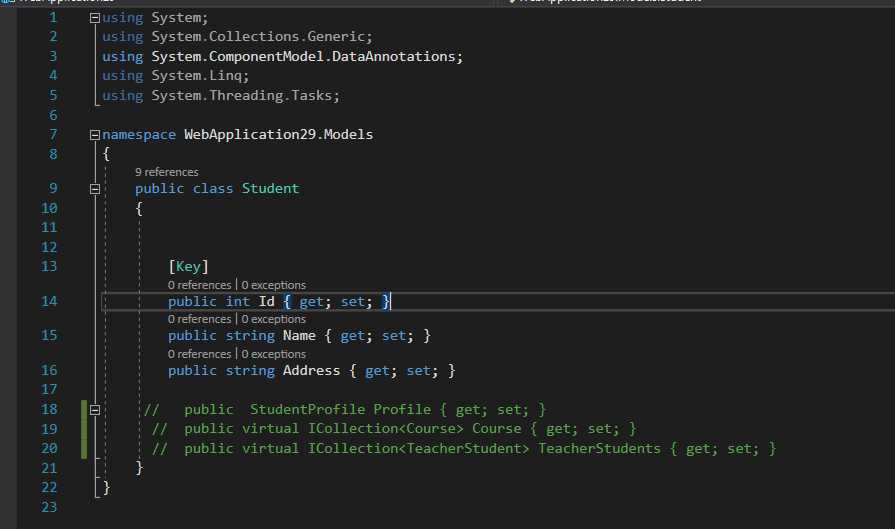Collapse the commented block starting at line 18
Screen dimensions: 895x529
tap(95, 410)
